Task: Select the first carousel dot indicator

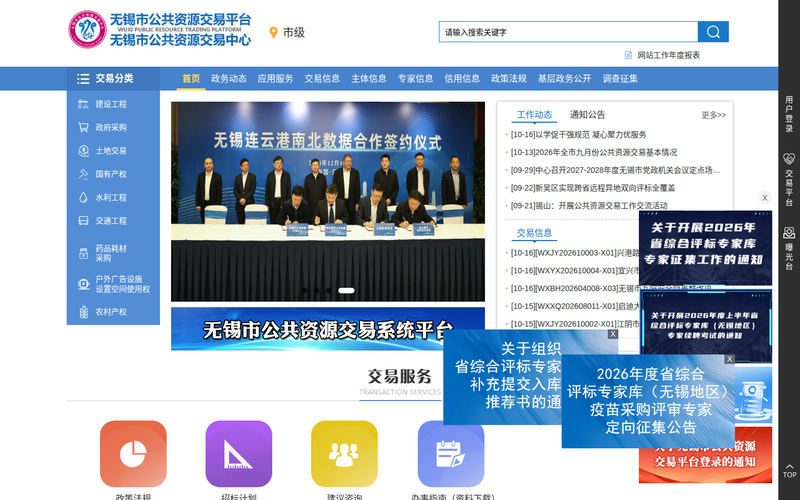Action: [305, 290]
